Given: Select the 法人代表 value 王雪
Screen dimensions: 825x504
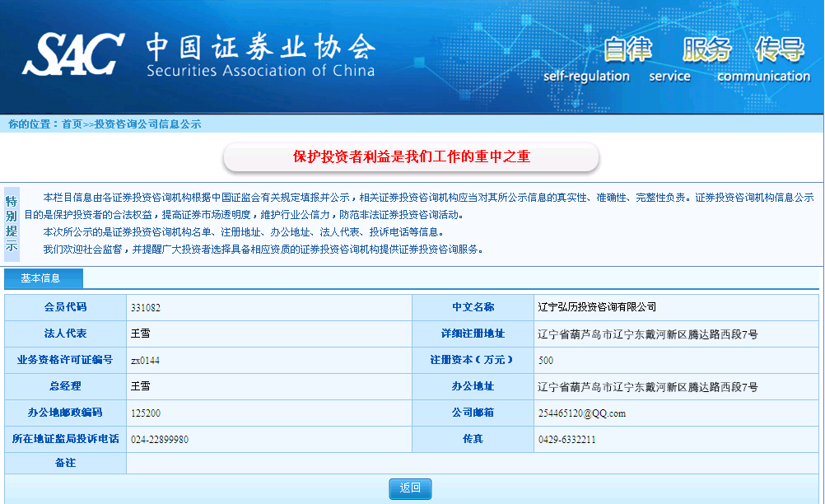Looking at the screenshot, I should (x=141, y=334).
